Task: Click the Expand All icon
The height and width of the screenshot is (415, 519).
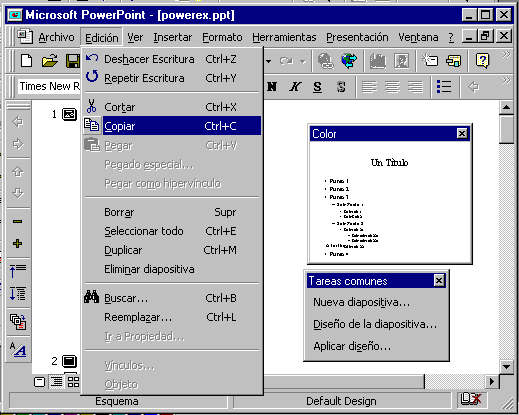Action: coord(18,294)
